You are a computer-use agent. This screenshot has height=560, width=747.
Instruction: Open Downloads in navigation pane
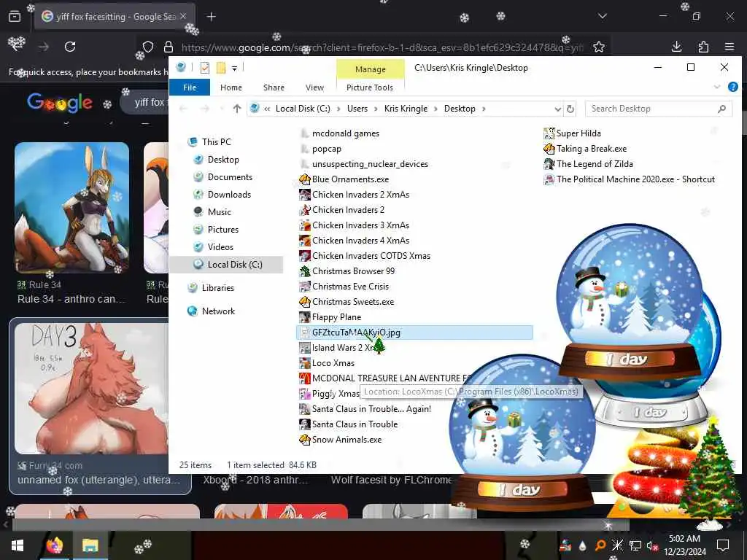pyautogui.click(x=222, y=194)
